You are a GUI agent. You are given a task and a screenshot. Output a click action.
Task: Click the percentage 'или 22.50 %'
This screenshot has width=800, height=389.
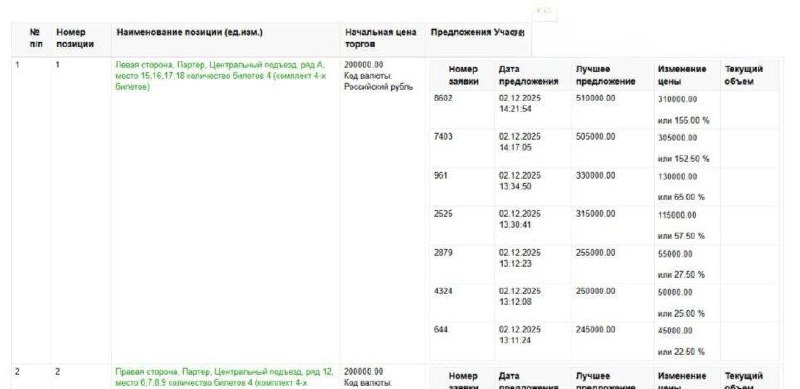pyautogui.click(x=681, y=352)
